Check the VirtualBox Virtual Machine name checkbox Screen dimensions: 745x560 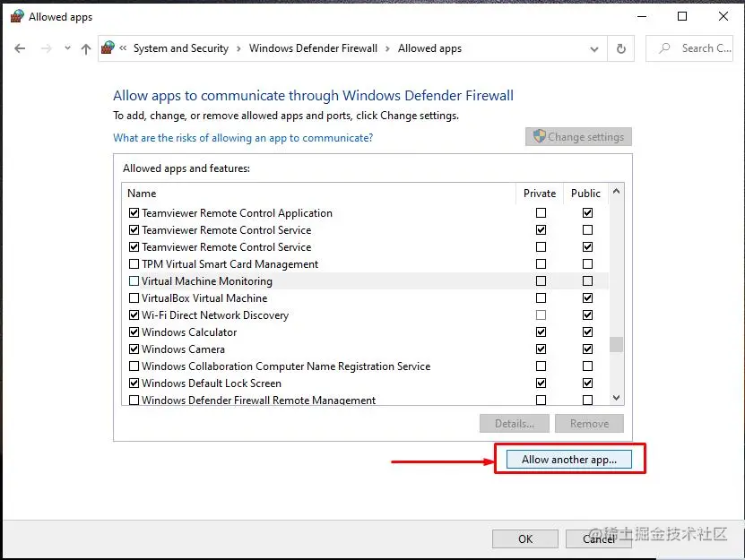pos(134,297)
